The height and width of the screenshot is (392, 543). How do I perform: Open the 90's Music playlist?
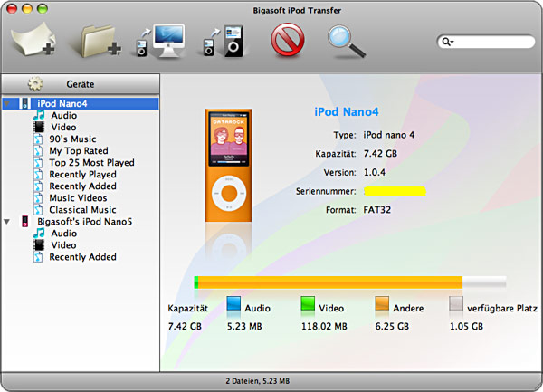(72, 139)
